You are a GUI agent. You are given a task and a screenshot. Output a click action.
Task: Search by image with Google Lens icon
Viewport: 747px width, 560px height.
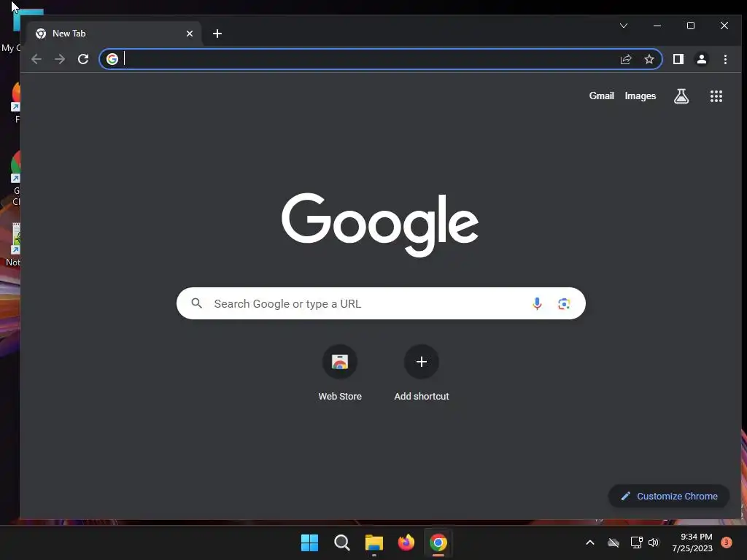[564, 304]
